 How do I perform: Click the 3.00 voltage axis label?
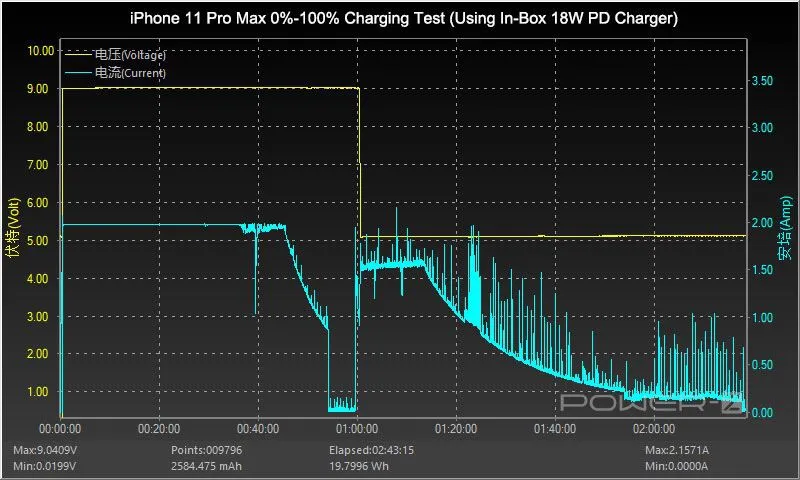(37, 316)
